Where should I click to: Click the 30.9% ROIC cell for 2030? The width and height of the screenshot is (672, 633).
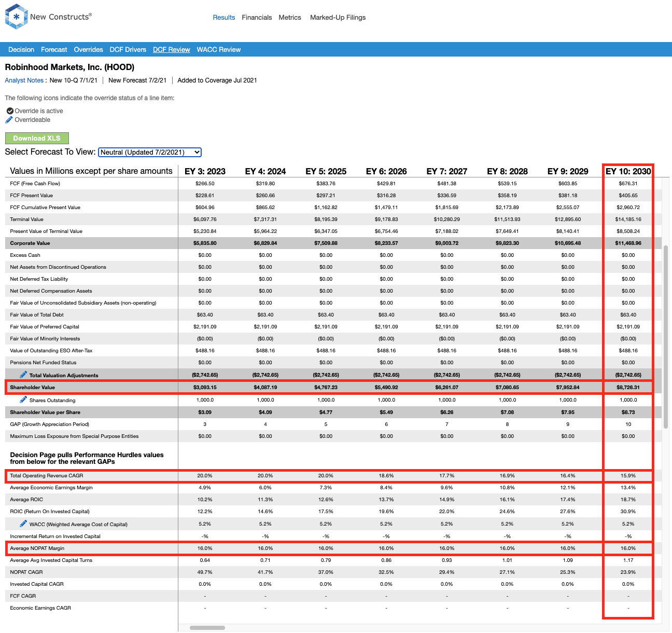pyautogui.click(x=628, y=512)
